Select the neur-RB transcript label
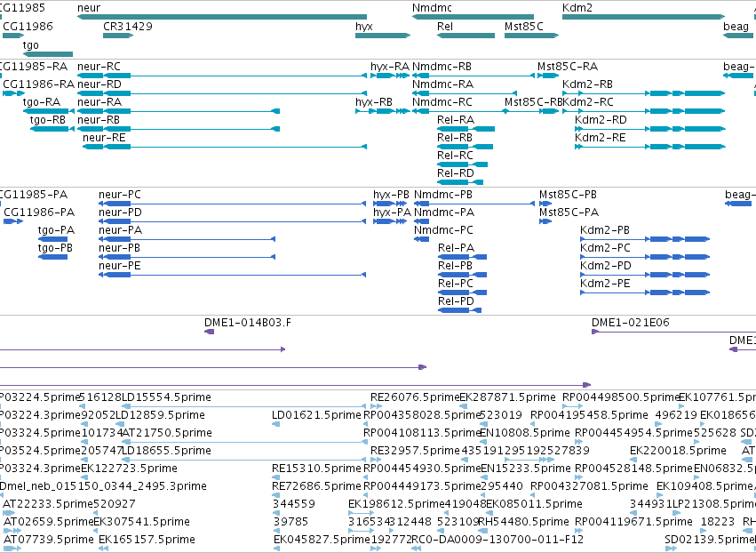Viewport: 756px width, 553px height. [x=99, y=120]
